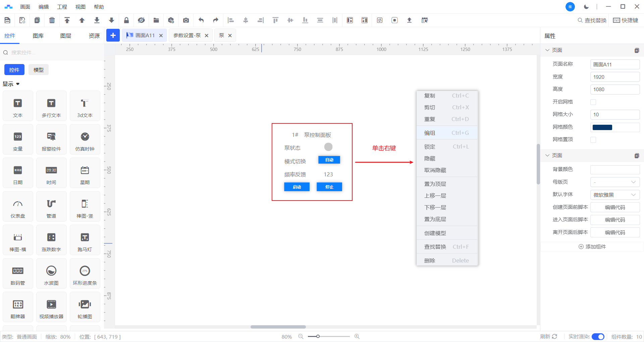Viewport: 644px width, 342px height.
Task: Click the 页面名称 input field
Action: point(614,64)
